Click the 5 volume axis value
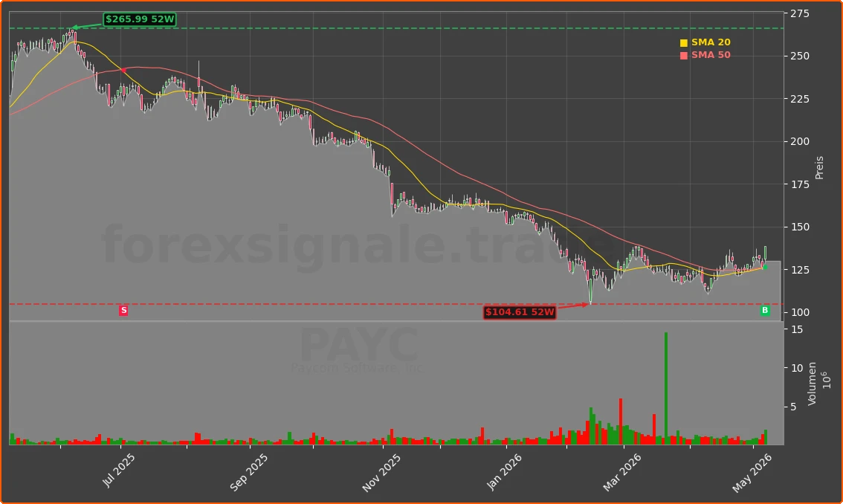Image resolution: width=843 pixels, height=504 pixels. tap(793, 407)
